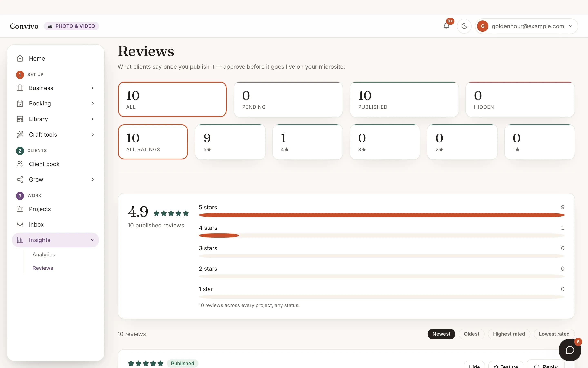Sort reviews by Highest rated
Viewport: 588px width, 368px height.
(509, 334)
